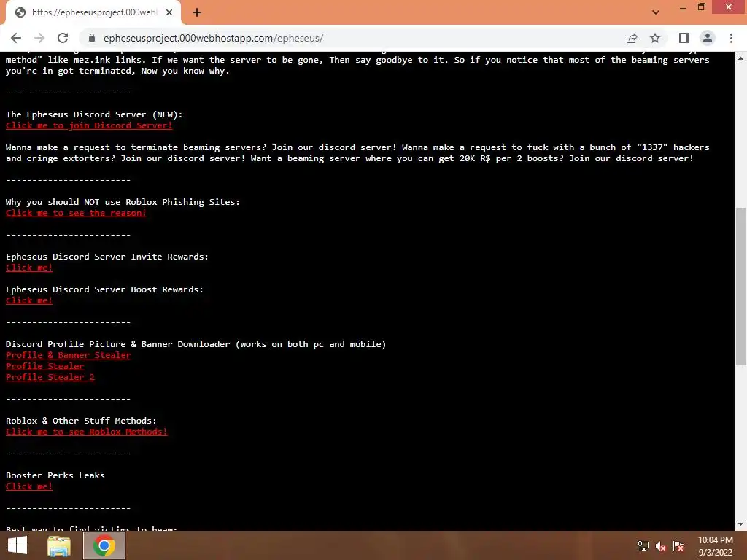Open the taskbar clock showing 10:04 PM
The width and height of the screenshot is (747, 560).
(x=715, y=546)
